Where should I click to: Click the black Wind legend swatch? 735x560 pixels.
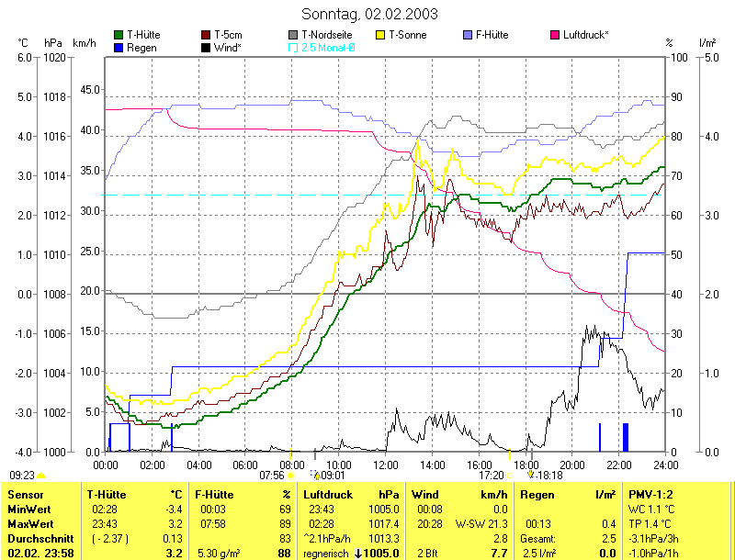206,47
